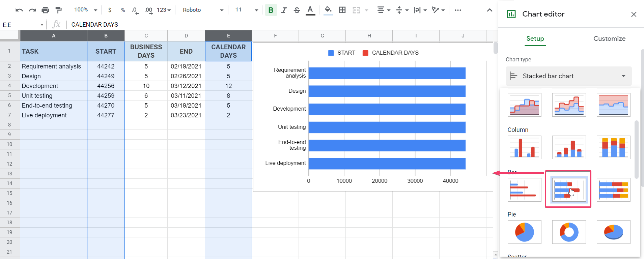Click the formula bar containing CALENDAR DAYS
The width and height of the screenshot is (644, 259).
[x=282, y=25]
